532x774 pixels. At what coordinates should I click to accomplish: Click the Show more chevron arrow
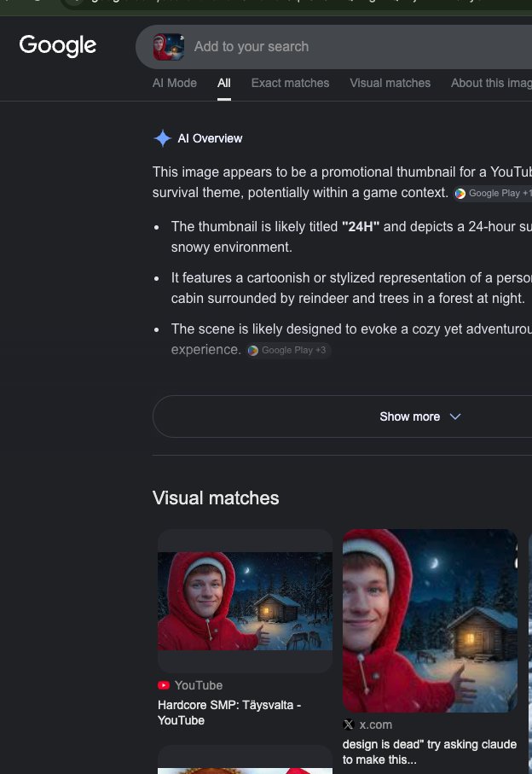455,416
